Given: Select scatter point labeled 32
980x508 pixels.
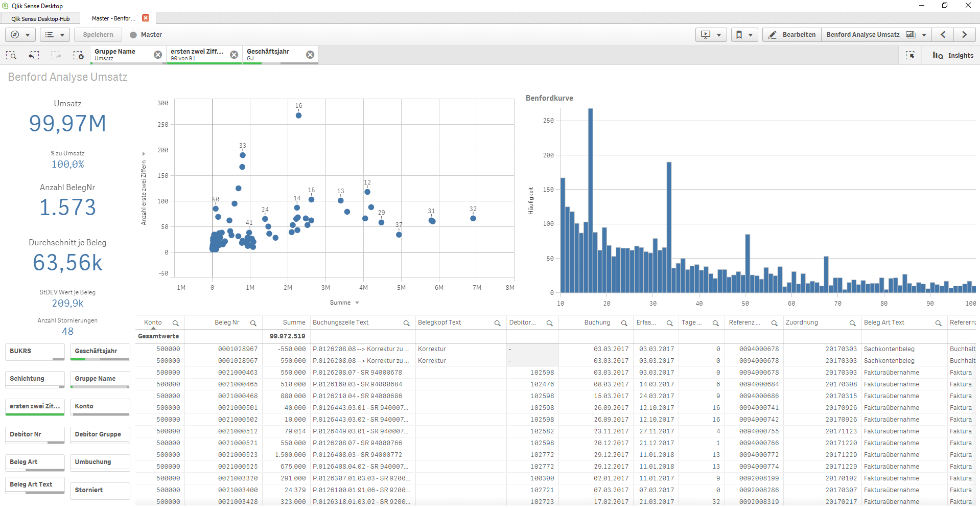Looking at the screenshot, I should pyautogui.click(x=473, y=218).
